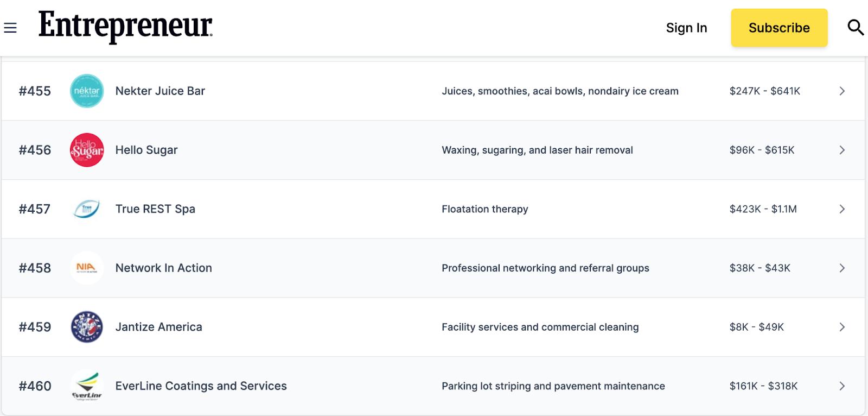This screenshot has height=416, width=868.
Task: Click the $161K - $318K investment range
Action: (x=763, y=386)
